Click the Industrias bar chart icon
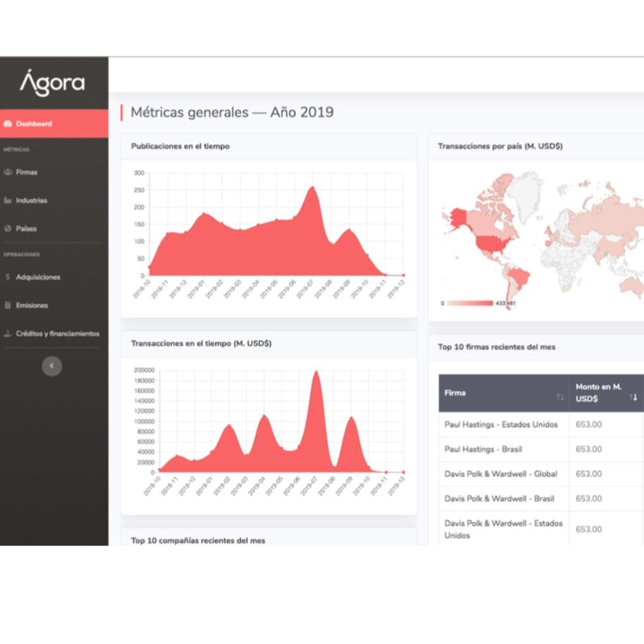The height and width of the screenshot is (644, 644). point(8,200)
